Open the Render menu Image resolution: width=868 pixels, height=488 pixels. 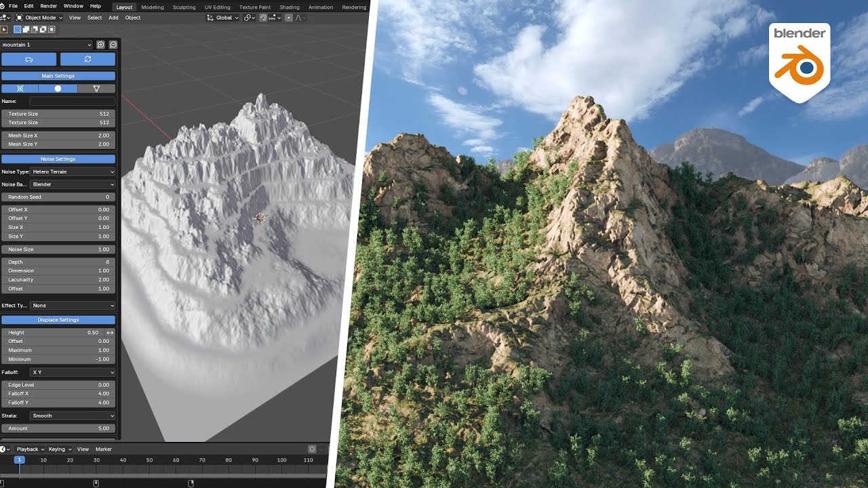tap(48, 6)
